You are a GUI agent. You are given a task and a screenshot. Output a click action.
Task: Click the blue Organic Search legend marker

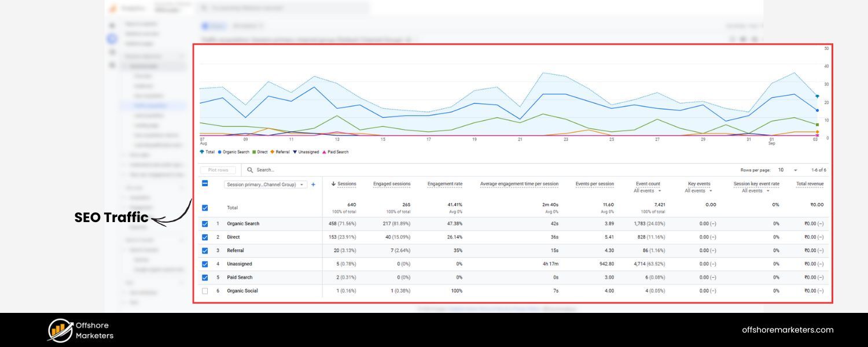tap(219, 152)
